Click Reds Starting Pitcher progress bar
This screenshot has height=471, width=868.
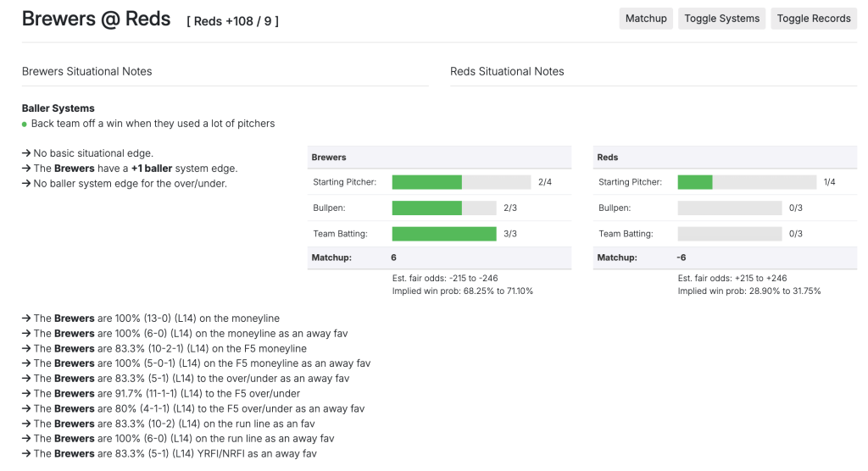(747, 182)
